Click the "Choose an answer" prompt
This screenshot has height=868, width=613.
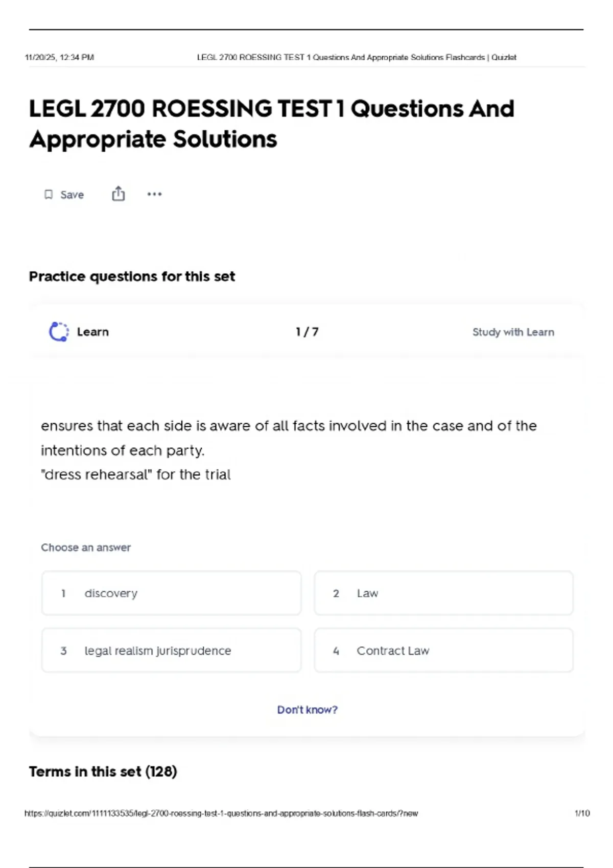point(86,547)
